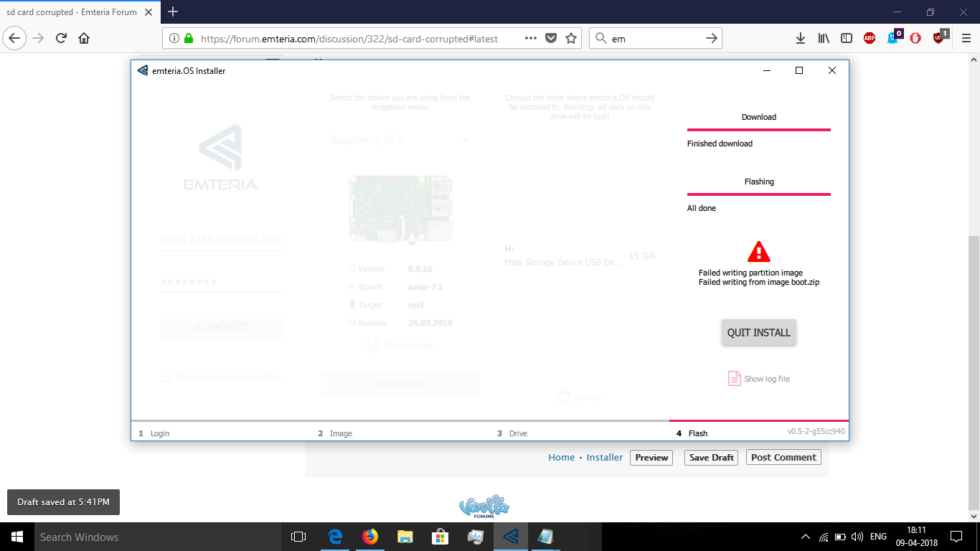Open the Windows notification center

click(x=956, y=537)
